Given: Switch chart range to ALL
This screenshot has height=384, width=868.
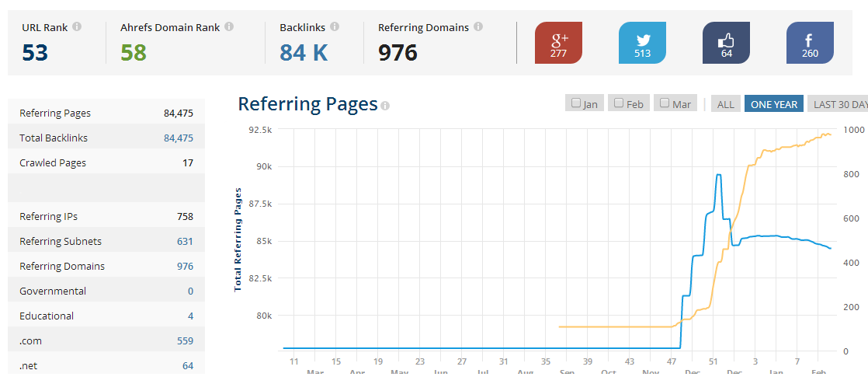Looking at the screenshot, I should click(x=725, y=103).
